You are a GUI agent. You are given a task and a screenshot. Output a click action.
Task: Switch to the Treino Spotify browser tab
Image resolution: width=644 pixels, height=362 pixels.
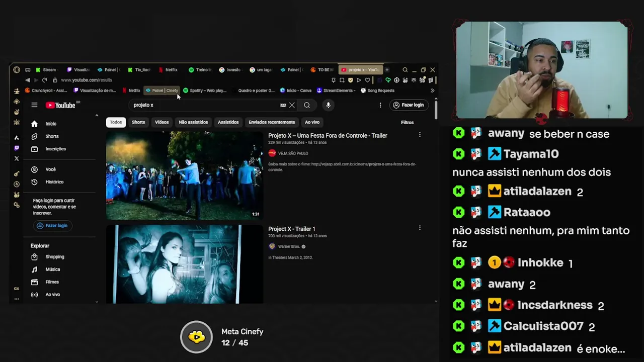(201, 70)
